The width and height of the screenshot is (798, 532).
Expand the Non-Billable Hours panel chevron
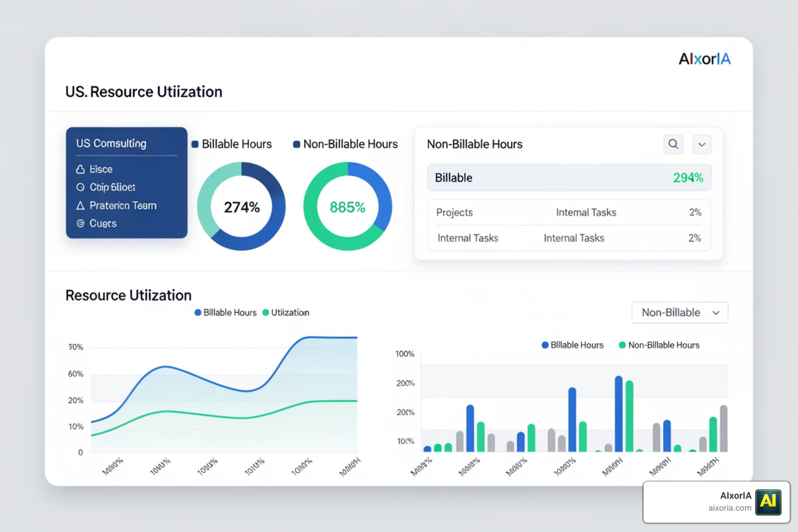coord(702,144)
